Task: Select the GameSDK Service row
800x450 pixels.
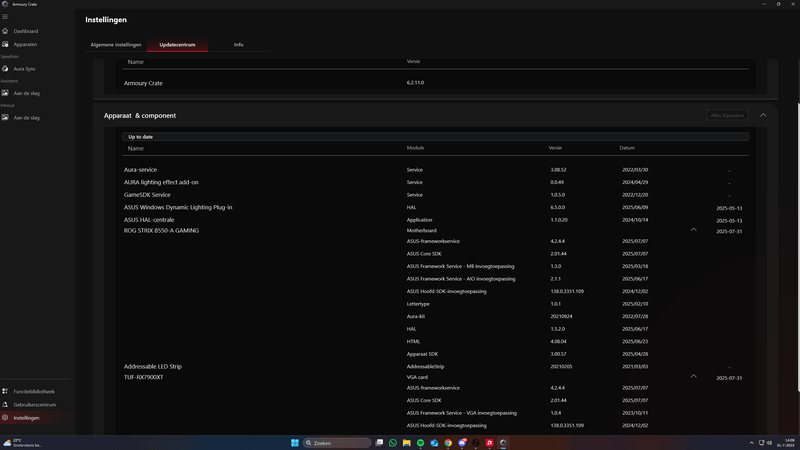Action: tap(435, 195)
